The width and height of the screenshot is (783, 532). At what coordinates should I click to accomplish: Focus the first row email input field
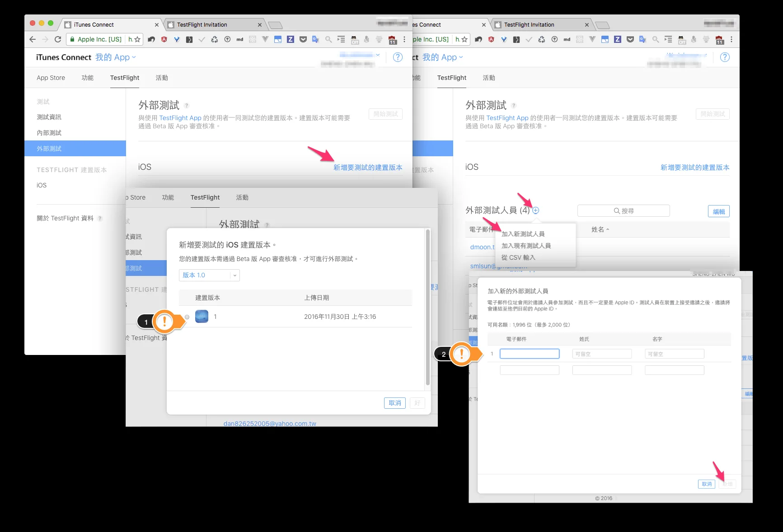[530, 354]
